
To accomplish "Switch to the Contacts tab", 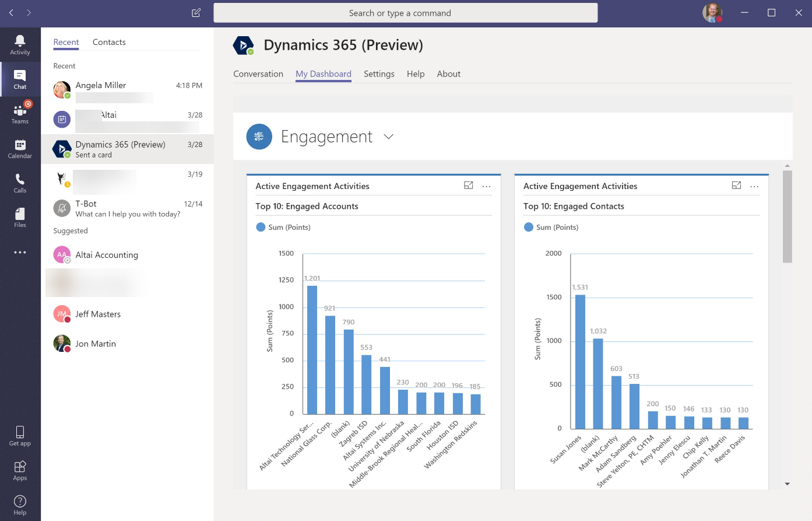I will pos(109,42).
